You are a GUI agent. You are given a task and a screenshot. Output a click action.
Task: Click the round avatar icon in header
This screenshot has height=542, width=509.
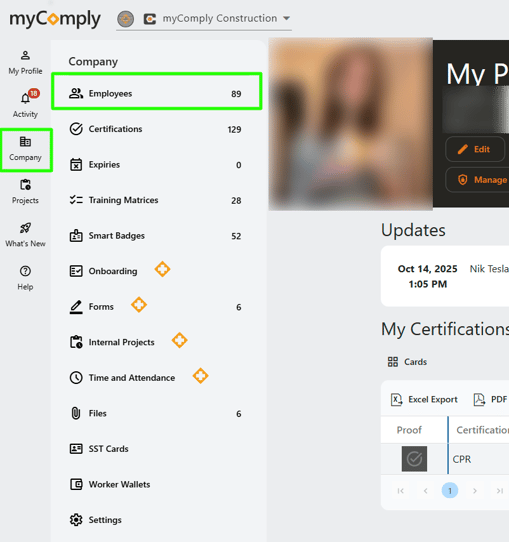pos(125,19)
